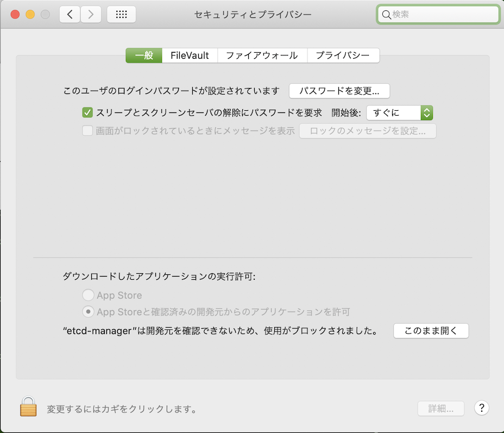Click the 詳細 button
This screenshot has height=433, width=504.
point(440,408)
